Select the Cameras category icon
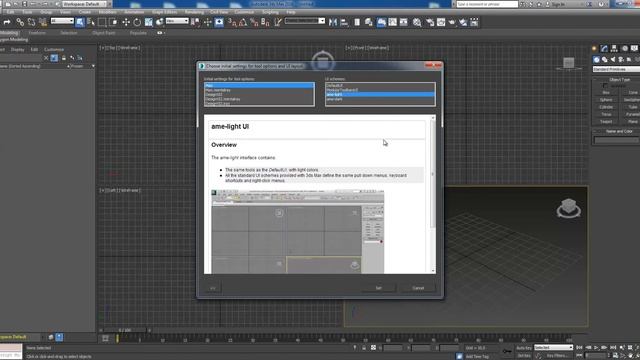640x360 pixels. tap(621, 60)
